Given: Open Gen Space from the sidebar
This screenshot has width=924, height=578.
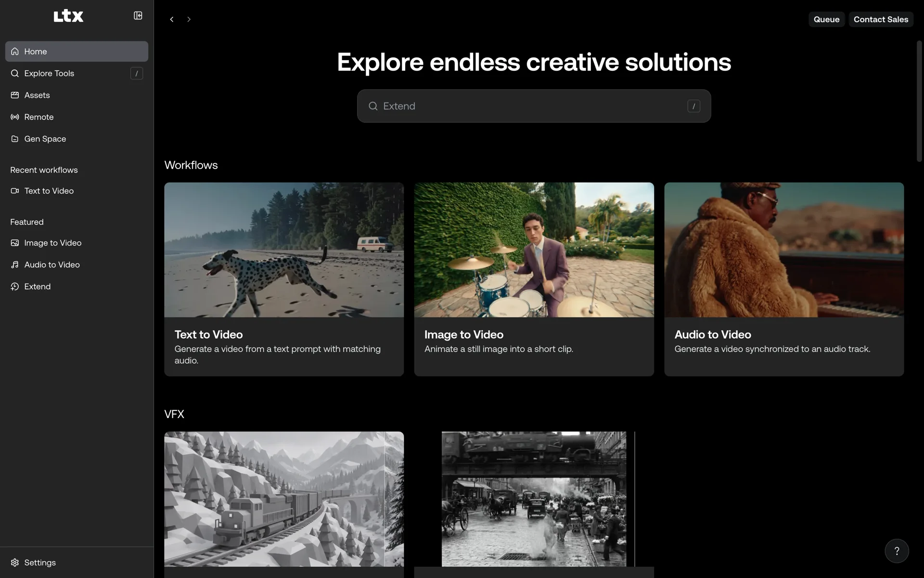Looking at the screenshot, I should (x=77, y=139).
